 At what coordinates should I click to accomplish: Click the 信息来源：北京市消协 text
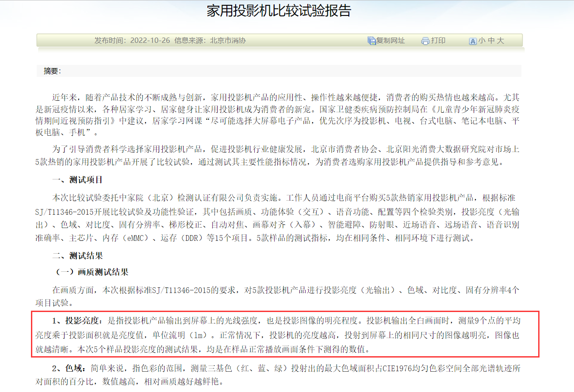(210, 41)
